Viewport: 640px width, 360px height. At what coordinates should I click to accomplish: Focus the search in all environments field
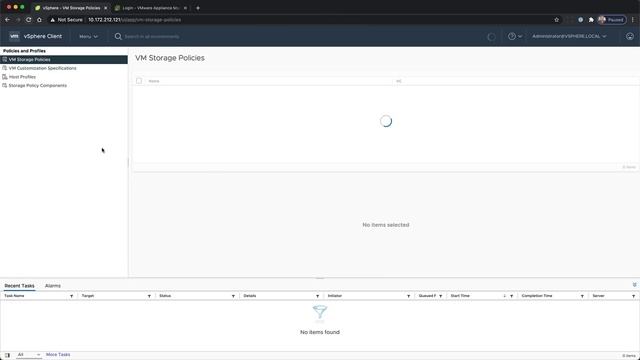click(x=152, y=36)
